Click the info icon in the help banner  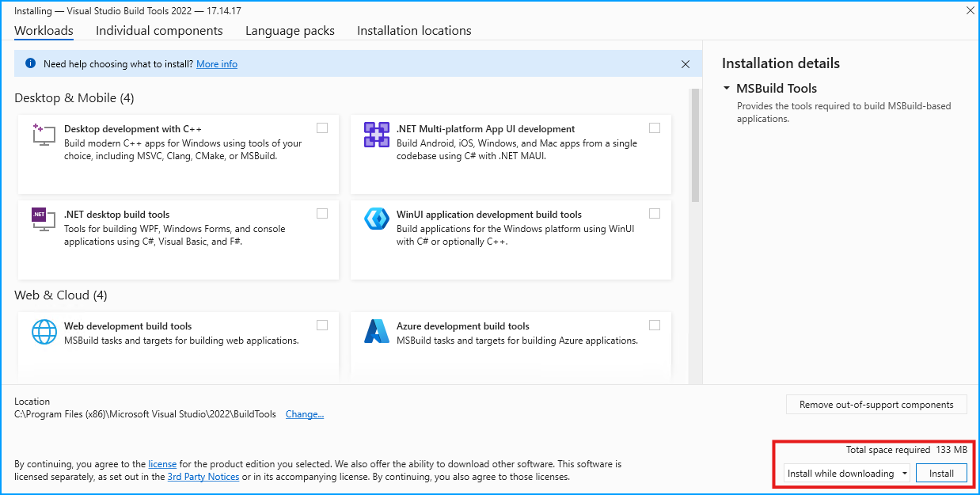(31, 63)
